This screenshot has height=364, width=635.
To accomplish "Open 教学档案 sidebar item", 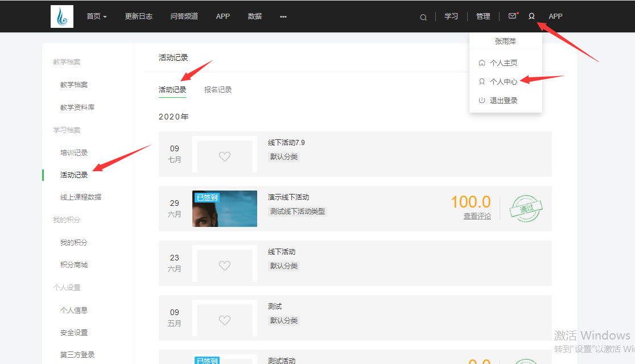I will (x=74, y=85).
